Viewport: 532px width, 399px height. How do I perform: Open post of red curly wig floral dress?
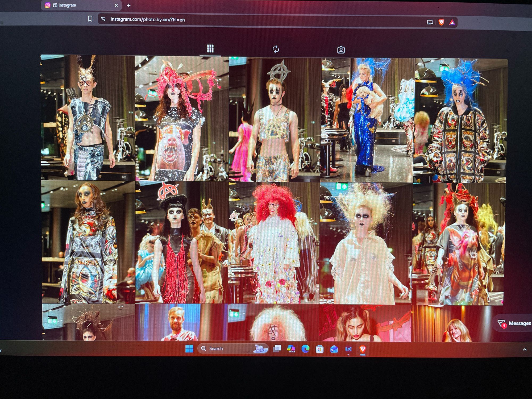(x=274, y=243)
